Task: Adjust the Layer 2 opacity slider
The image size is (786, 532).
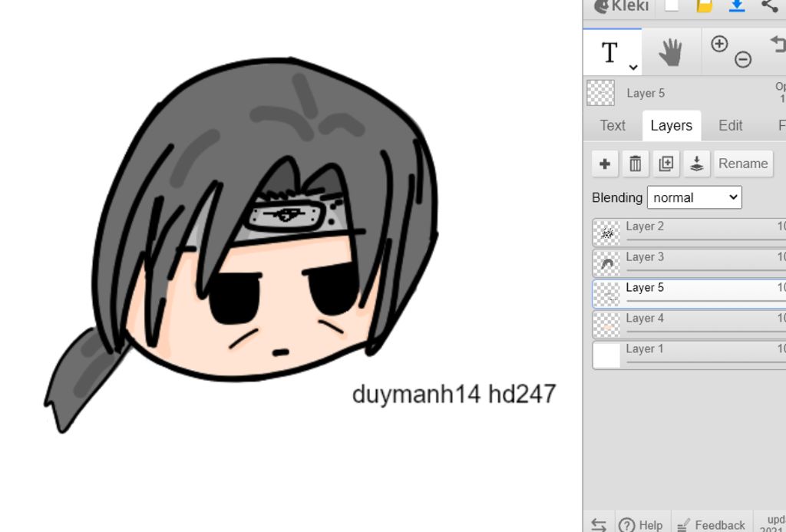Action: pos(706,240)
